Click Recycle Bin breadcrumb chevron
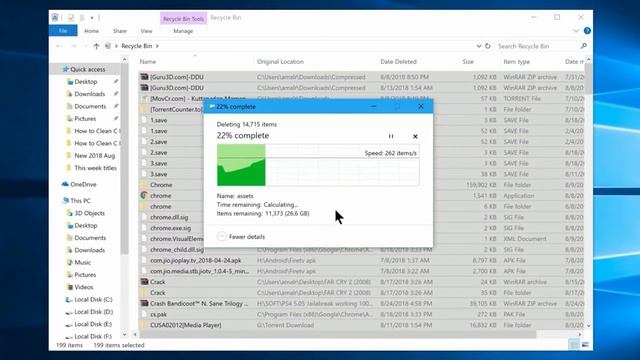This screenshot has width=640, height=360. 157,46
